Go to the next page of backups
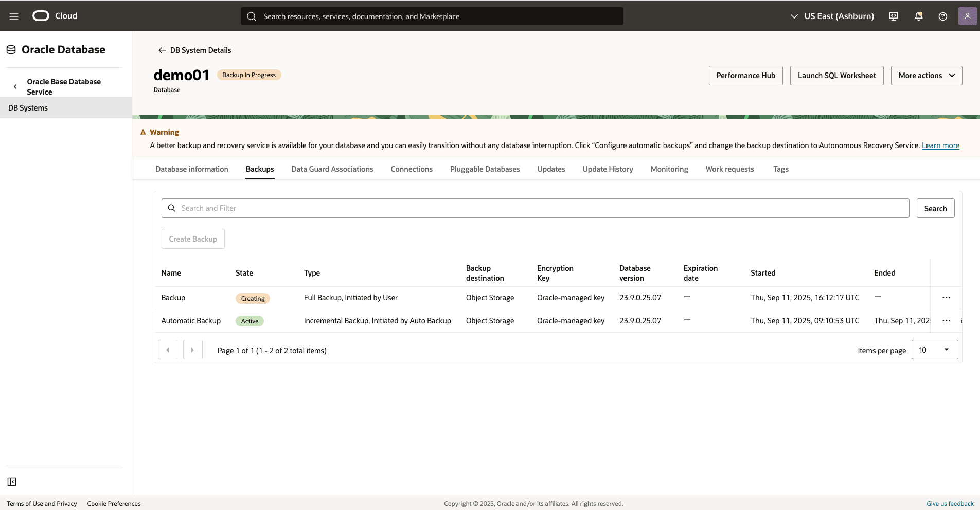 (192, 350)
